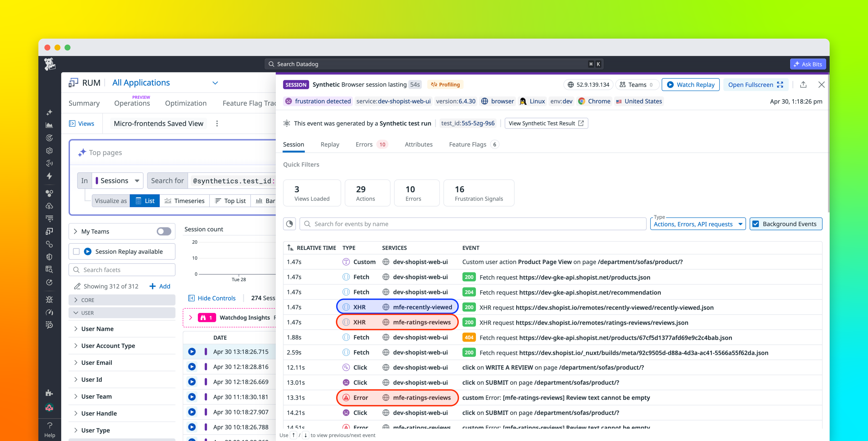Select Top List visualization

[230, 201]
